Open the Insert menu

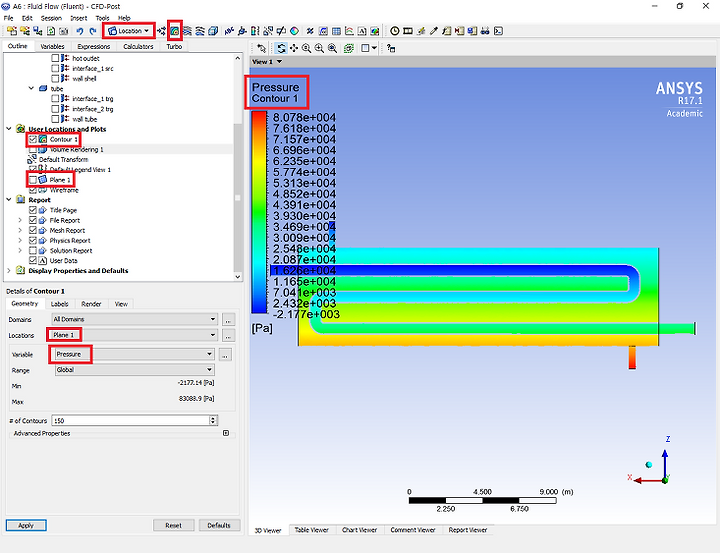79,18
